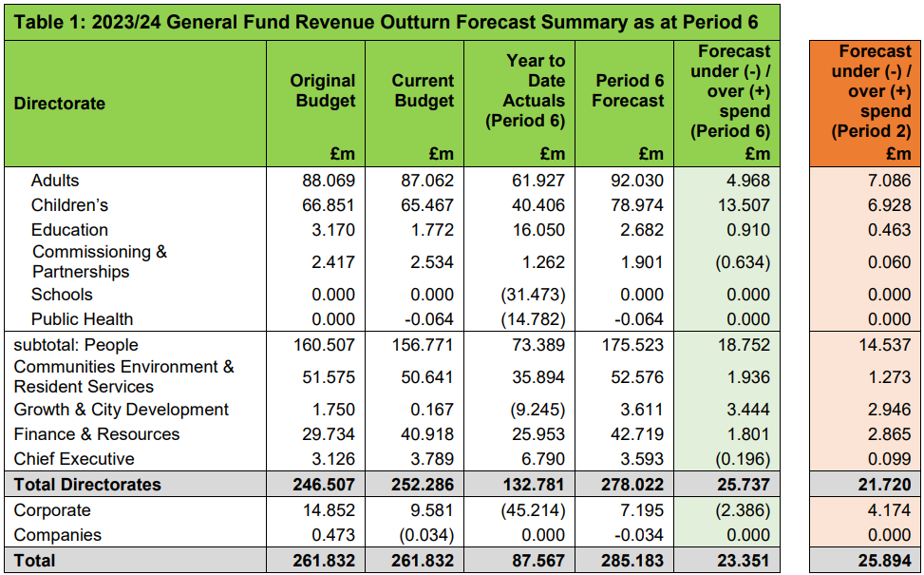This screenshot has height=575, width=924.
Task: Select Total Period 6 forecast 285.183
Action: [x=632, y=561]
